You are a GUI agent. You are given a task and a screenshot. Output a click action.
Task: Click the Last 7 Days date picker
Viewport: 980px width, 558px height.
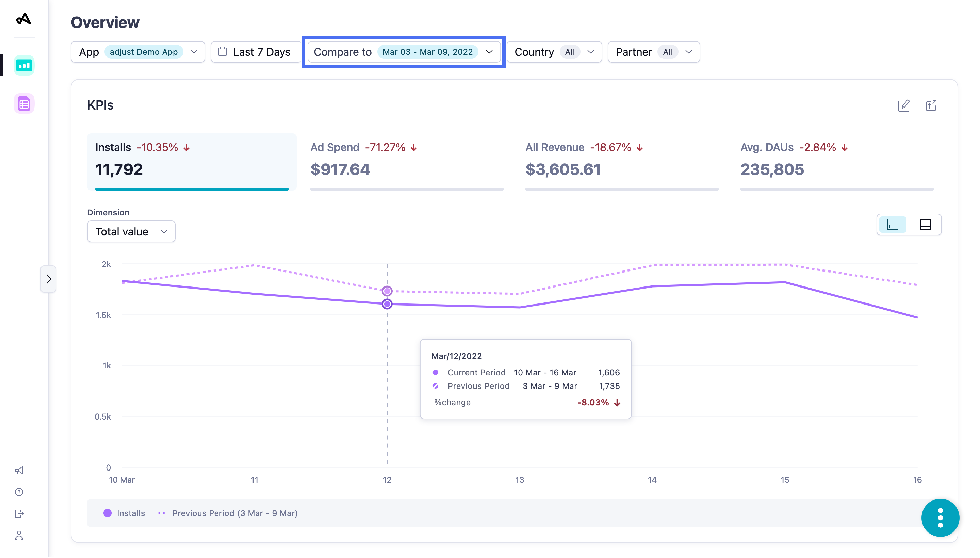255,52
